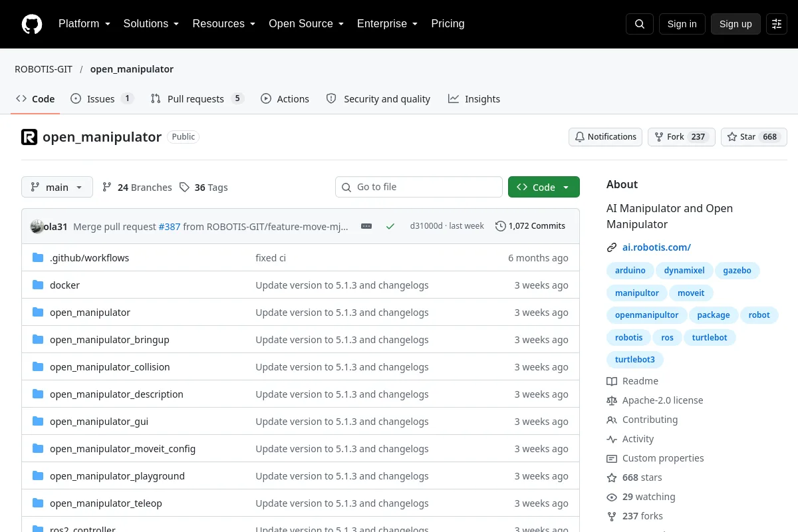Click the Custom properties note icon

(612, 458)
